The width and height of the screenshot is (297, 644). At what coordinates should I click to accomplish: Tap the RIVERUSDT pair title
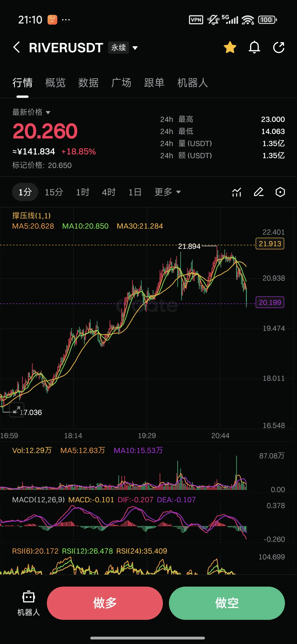point(66,47)
